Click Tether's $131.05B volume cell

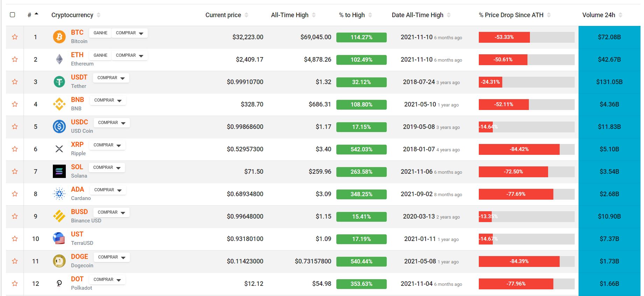[609, 82]
